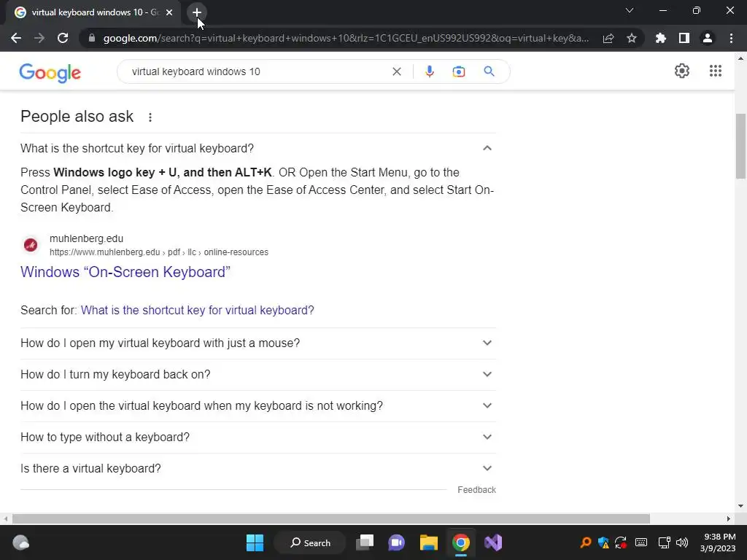View site information lock icon
This screenshot has width=747, height=560.
[92, 38]
